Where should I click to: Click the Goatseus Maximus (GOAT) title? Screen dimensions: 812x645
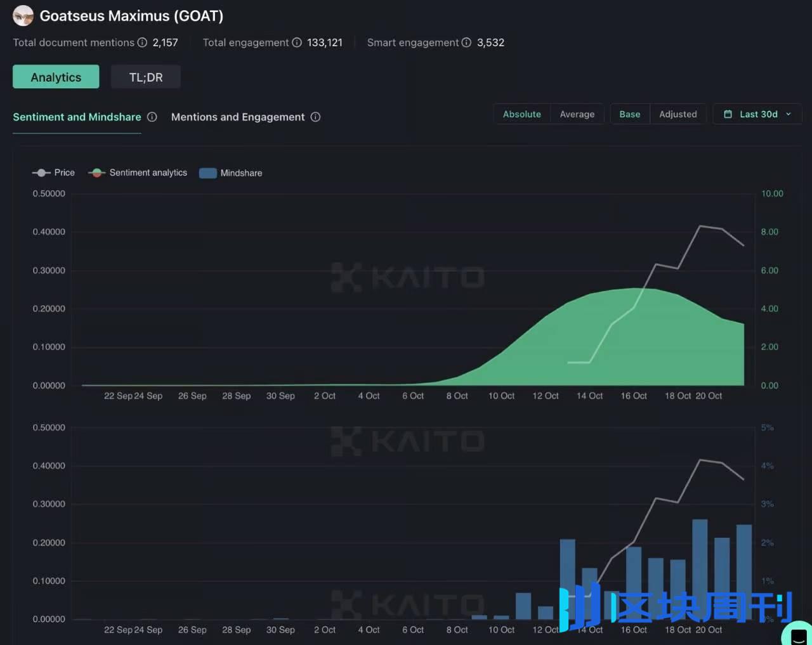pyautogui.click(x=131, y=16)
